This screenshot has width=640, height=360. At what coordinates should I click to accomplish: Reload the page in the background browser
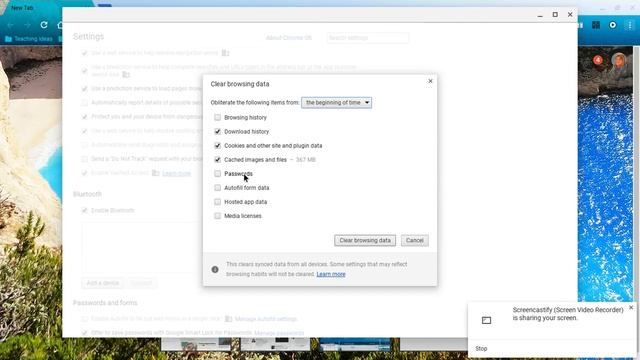click(x=44, y=25)
